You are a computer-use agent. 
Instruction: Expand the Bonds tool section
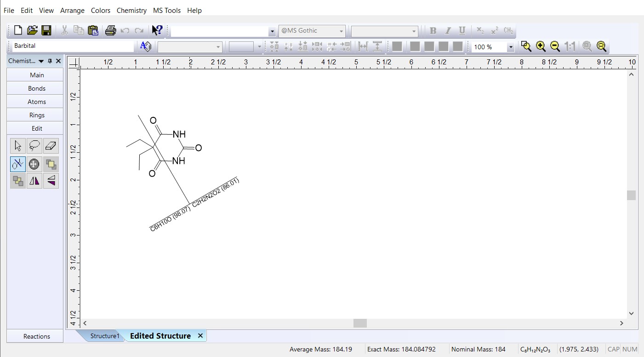coord(37,88)
